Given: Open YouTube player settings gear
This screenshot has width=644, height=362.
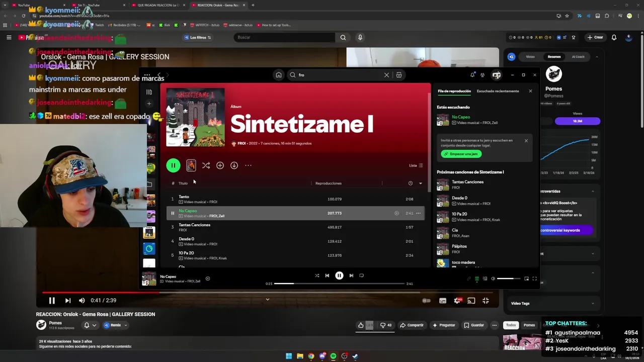Looking at the screenshot, I should (x=457, y=301).
